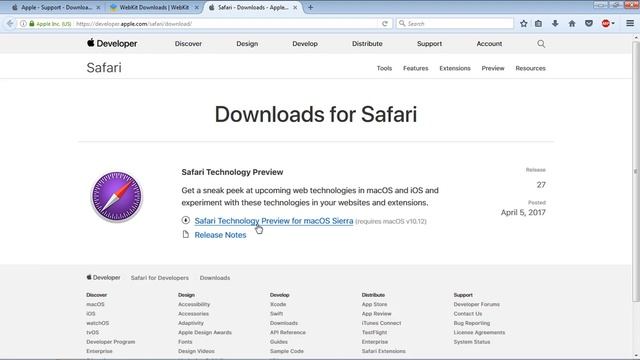Open footer macOS link
This screenshot has height=360, width=640.
point(95,304)
